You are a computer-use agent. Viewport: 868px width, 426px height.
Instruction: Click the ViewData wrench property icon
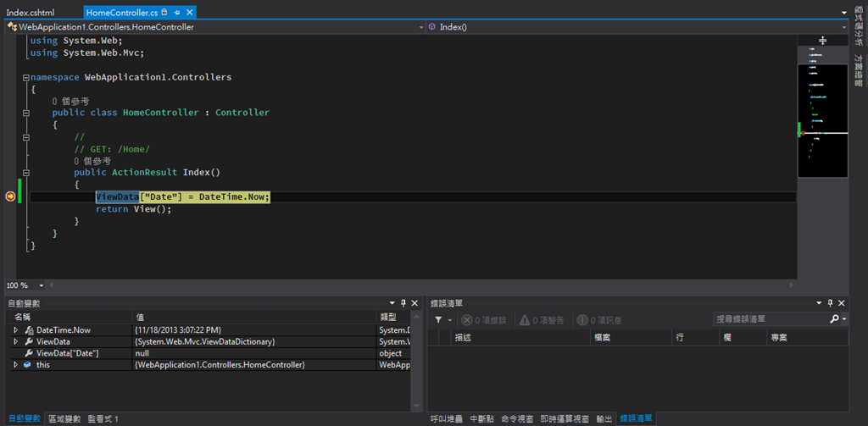pyautogui.click(x=30, y=342)
